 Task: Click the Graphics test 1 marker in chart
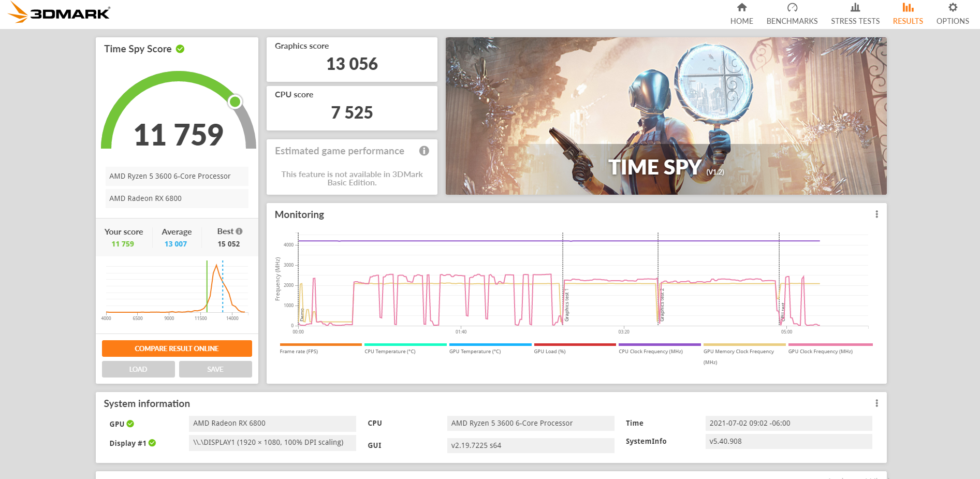click(566, 306)
